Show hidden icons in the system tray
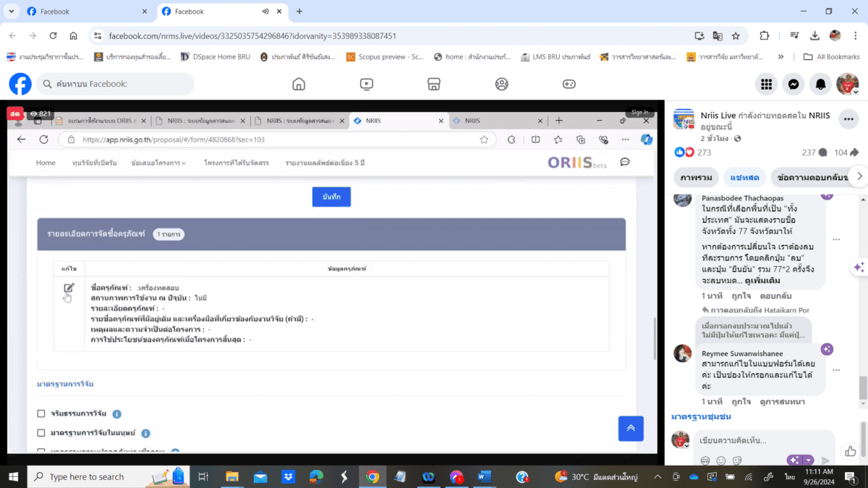The height and width of the screenshot is (488, 868). [x=657, y=476]
